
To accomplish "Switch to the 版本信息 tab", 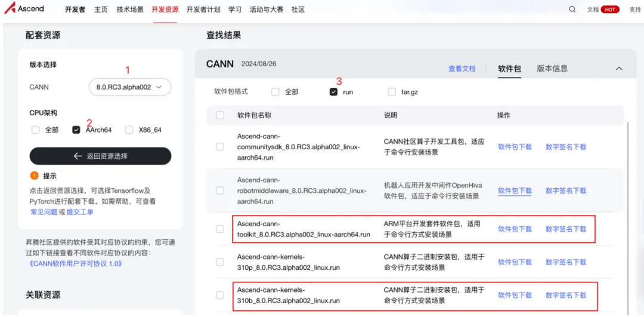I will pos(552,69).
